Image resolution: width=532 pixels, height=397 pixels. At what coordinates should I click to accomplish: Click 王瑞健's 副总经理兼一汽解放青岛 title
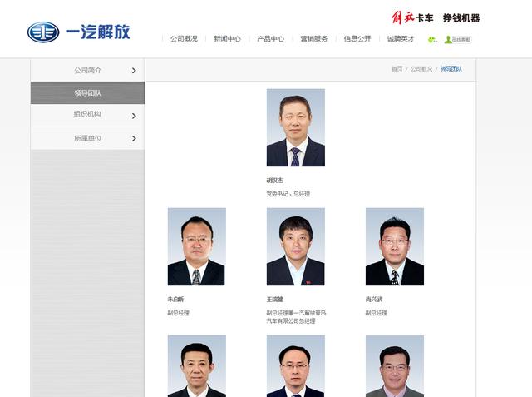(x=296, y=317)
